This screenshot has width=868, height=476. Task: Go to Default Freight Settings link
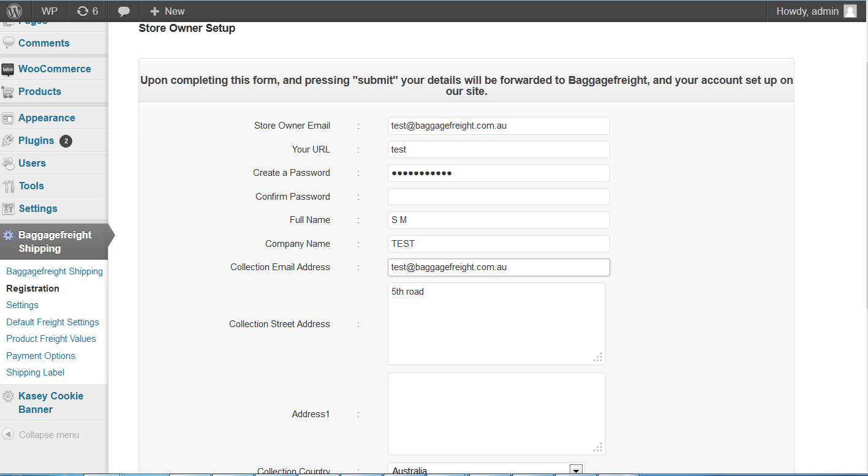click(x=53, y=322)
